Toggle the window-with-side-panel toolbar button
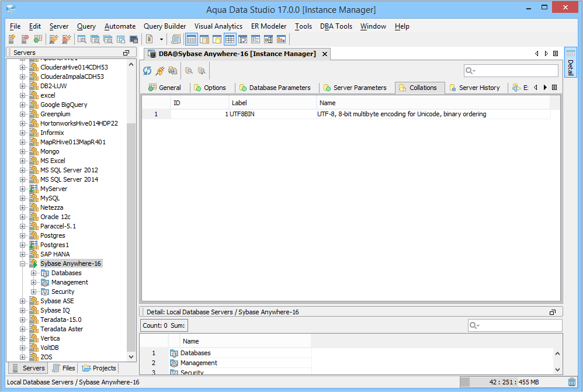583x392 pixels. click(204, 39)
